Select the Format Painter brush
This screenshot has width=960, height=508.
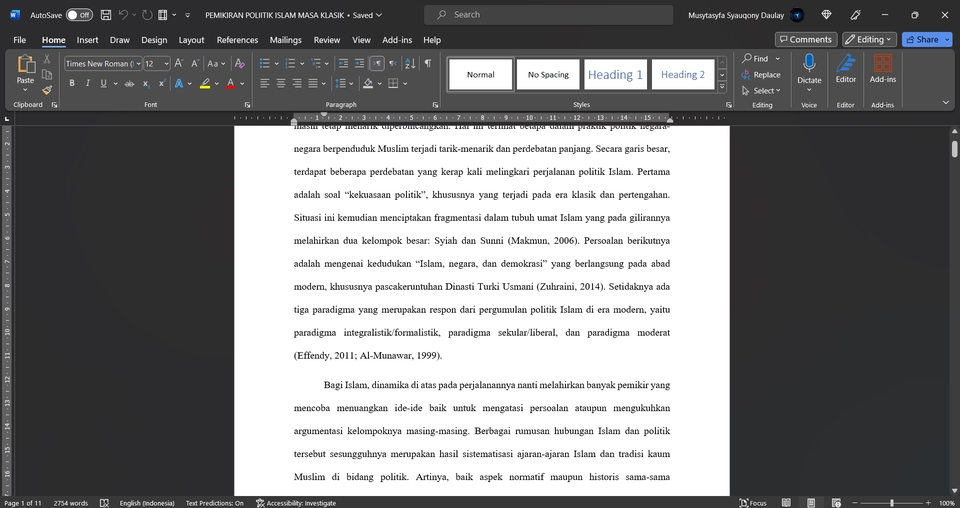coord(47,90)
